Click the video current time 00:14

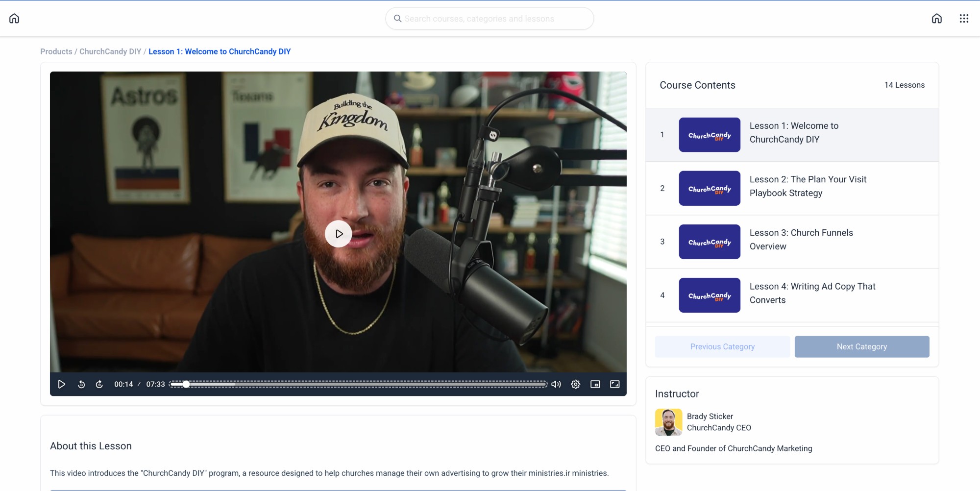click(x=123, y=384)
